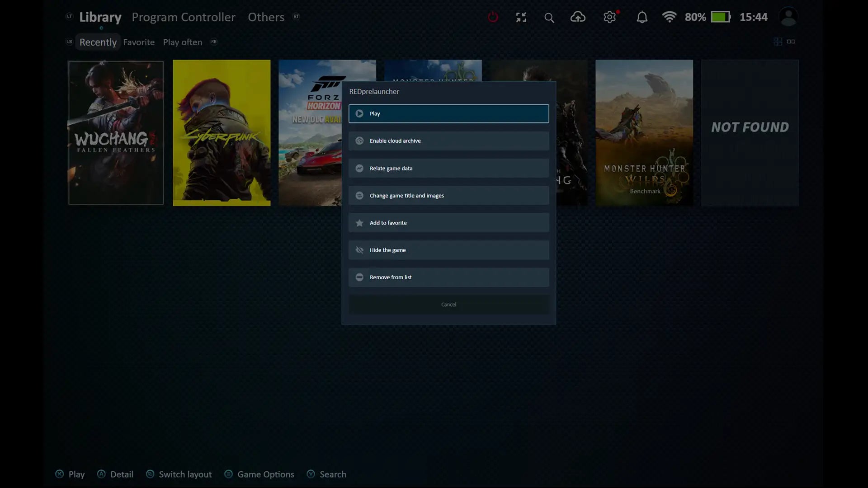Viewport: 868px width, 488px height.
Task: Click the LT trigger icon
Action: [69, 16]
